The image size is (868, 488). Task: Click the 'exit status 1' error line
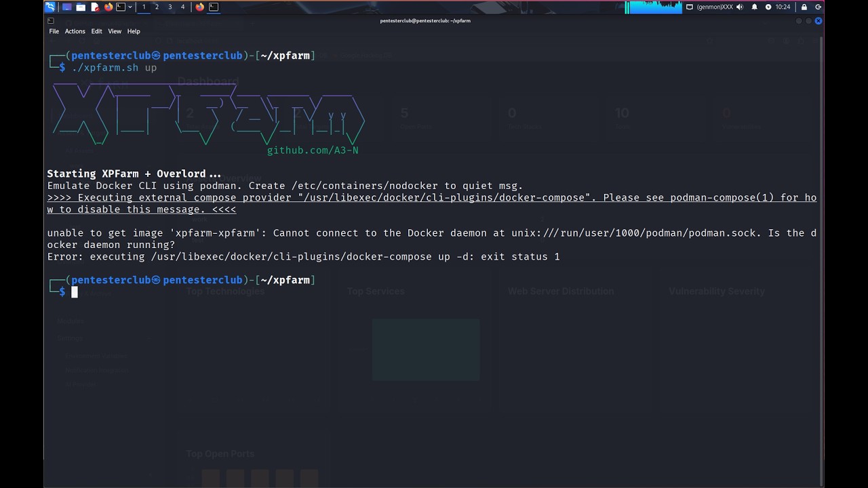click(x=303, y=257)
